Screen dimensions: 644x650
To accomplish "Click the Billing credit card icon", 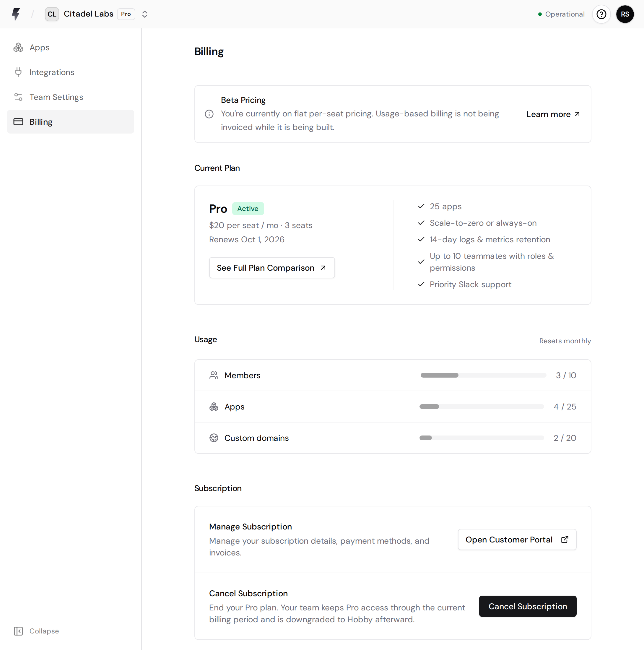I will tap(18, 122).
